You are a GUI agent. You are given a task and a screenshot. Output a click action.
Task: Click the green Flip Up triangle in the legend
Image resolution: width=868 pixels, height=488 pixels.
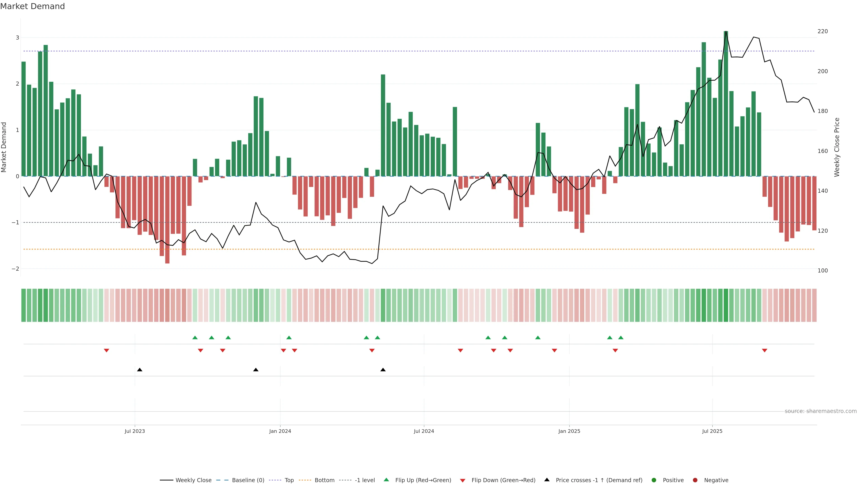click(x=386, y=480)
